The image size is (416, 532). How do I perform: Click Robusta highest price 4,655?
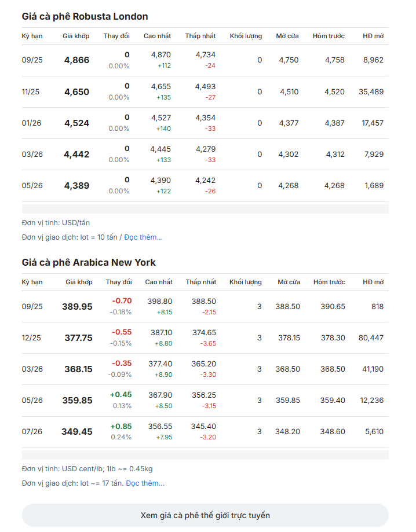(x=161, y=86)
